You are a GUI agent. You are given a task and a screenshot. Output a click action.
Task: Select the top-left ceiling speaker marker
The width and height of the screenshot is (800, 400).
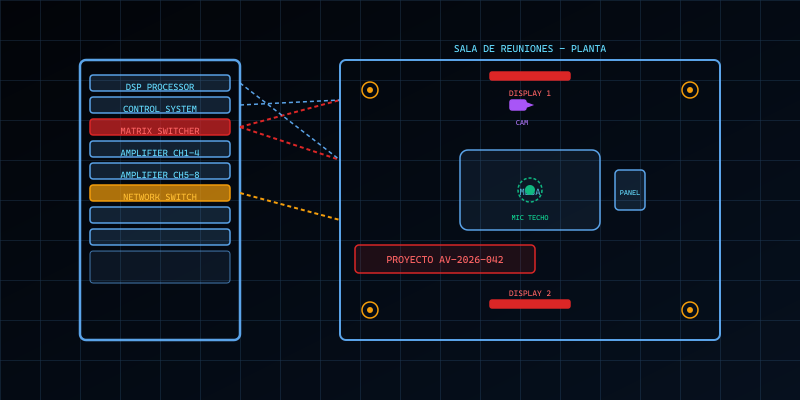point(370,90)
